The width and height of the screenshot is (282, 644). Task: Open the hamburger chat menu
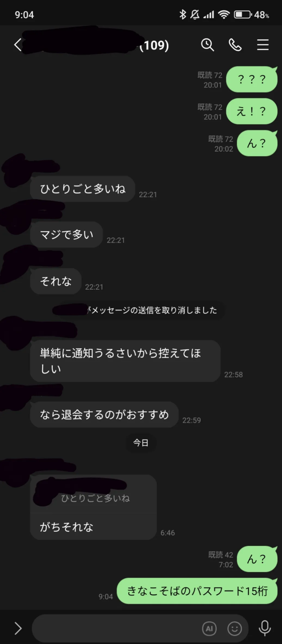263,45
